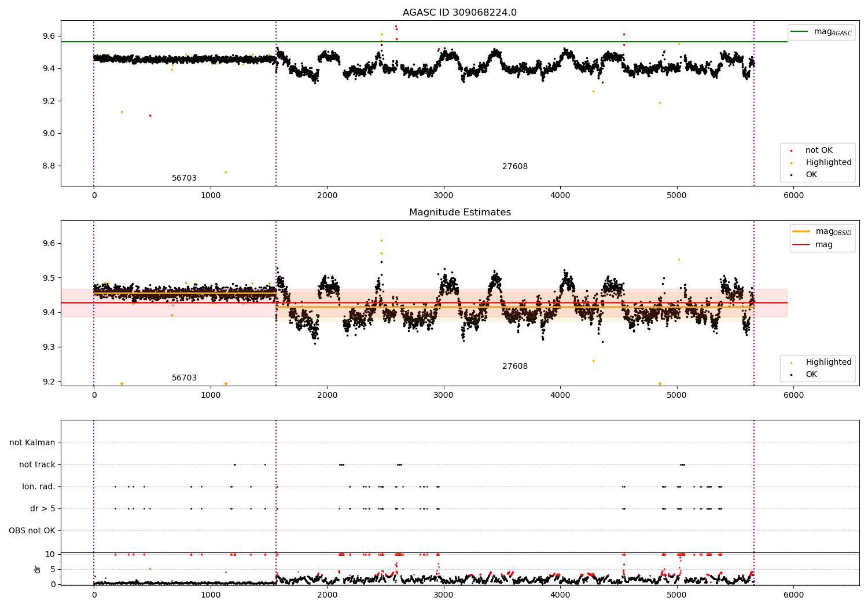The image size is (868, 608).
Task: Click the 'Magnitude Estimates' subplot title
Action: point(459,213)
